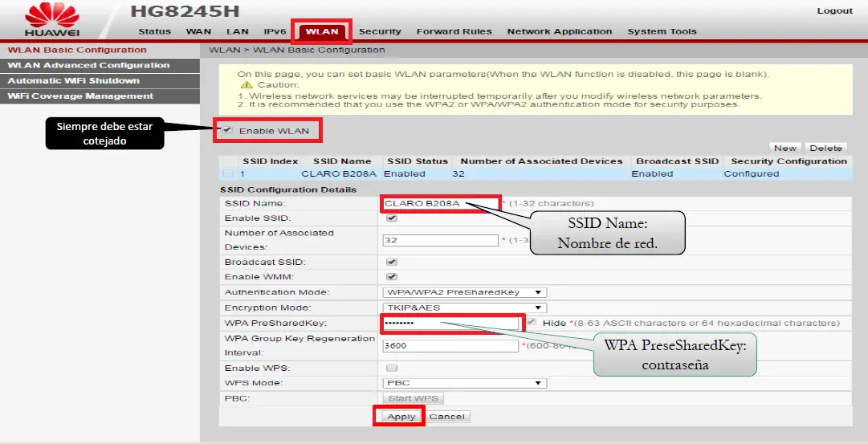Open the System Tools tab

pos(662,31)
